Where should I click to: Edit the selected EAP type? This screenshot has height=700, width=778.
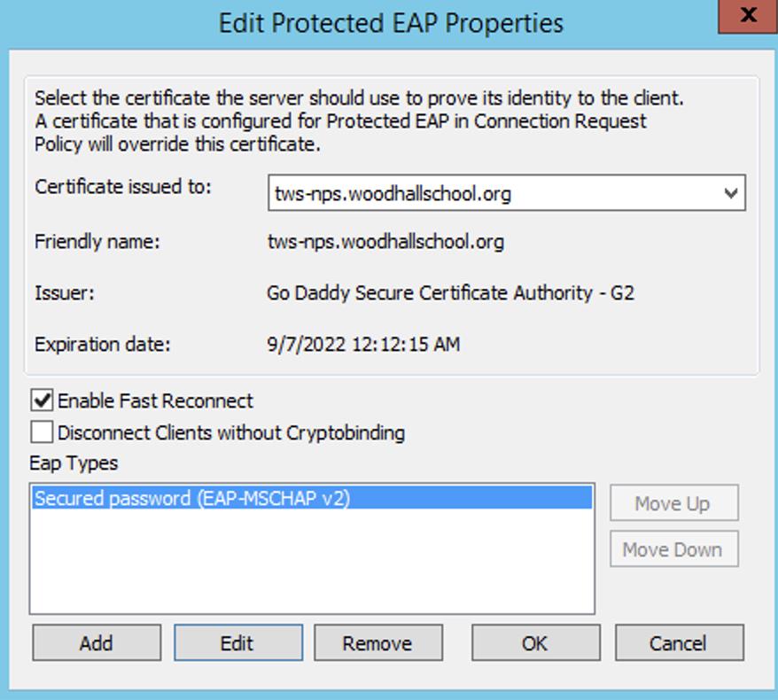(x=238, y=642)
